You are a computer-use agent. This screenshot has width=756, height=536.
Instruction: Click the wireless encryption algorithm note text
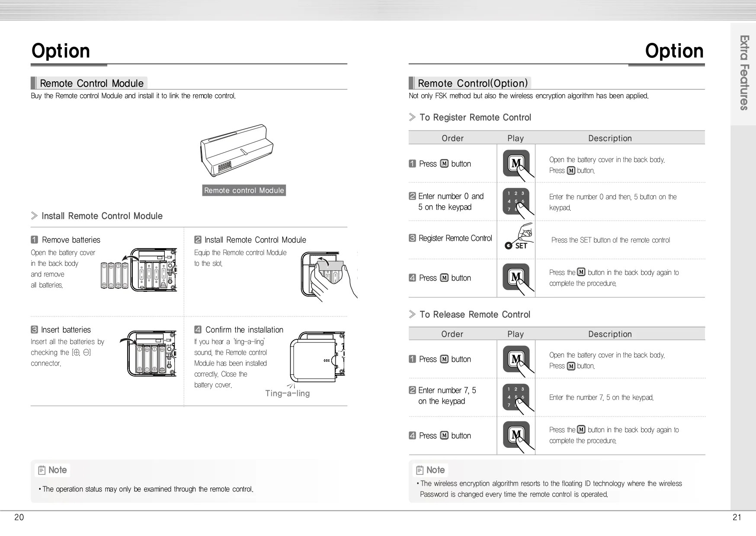pyautogui.click(x=549, y=489)
